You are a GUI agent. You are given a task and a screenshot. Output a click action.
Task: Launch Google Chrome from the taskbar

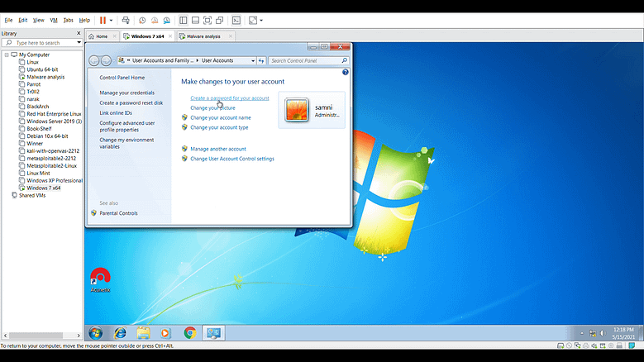[x=190, y=333]
